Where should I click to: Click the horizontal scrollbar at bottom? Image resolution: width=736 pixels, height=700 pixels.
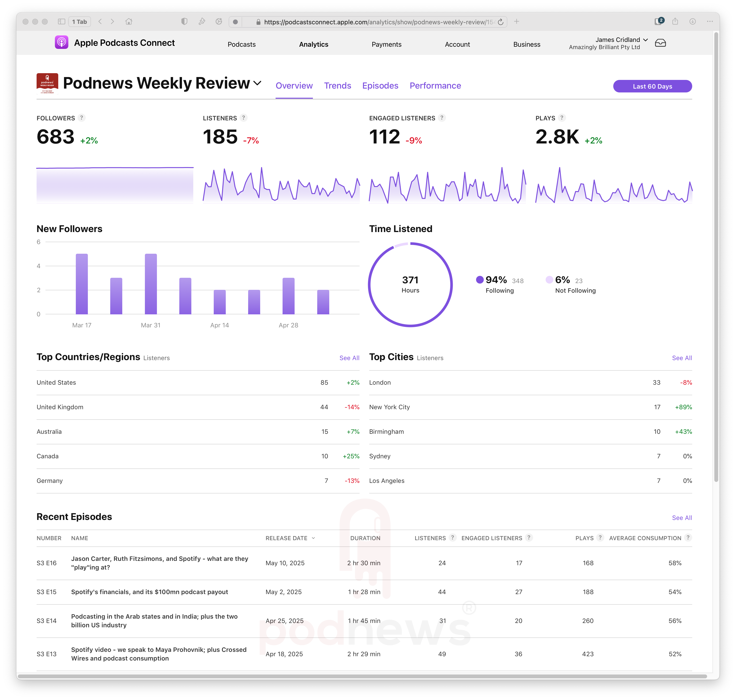pyautogui.click(x=362, y=676)
